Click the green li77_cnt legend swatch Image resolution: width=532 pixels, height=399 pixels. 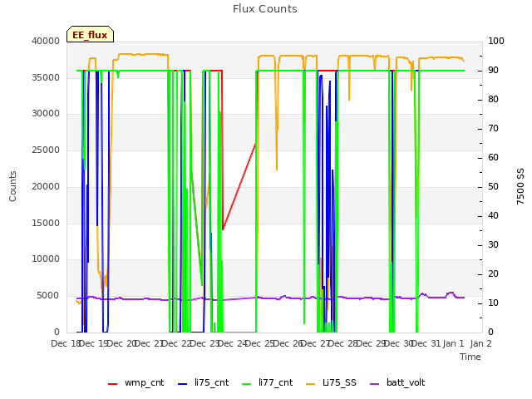247,383
